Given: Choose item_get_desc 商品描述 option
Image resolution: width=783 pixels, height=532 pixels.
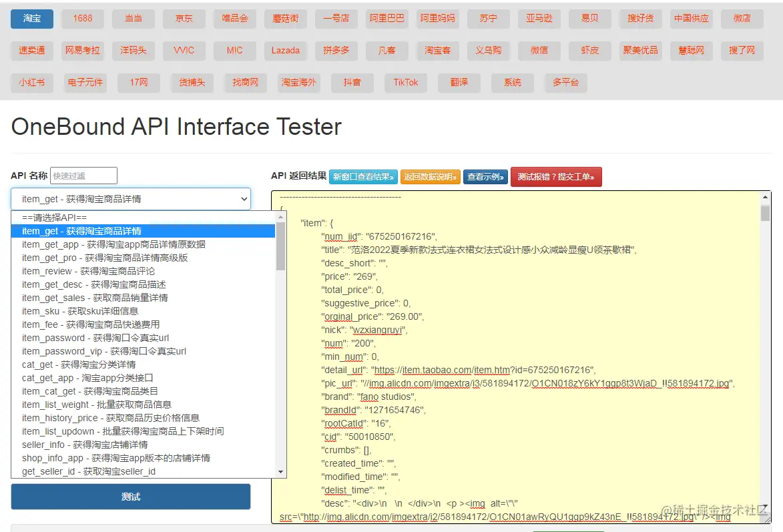Looking at the screenshot, I should point(143,284).
